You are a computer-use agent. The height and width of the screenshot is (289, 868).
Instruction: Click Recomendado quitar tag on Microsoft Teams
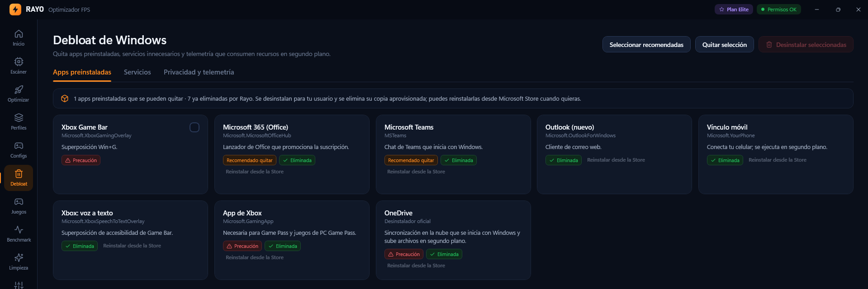[x=411, y=160]
